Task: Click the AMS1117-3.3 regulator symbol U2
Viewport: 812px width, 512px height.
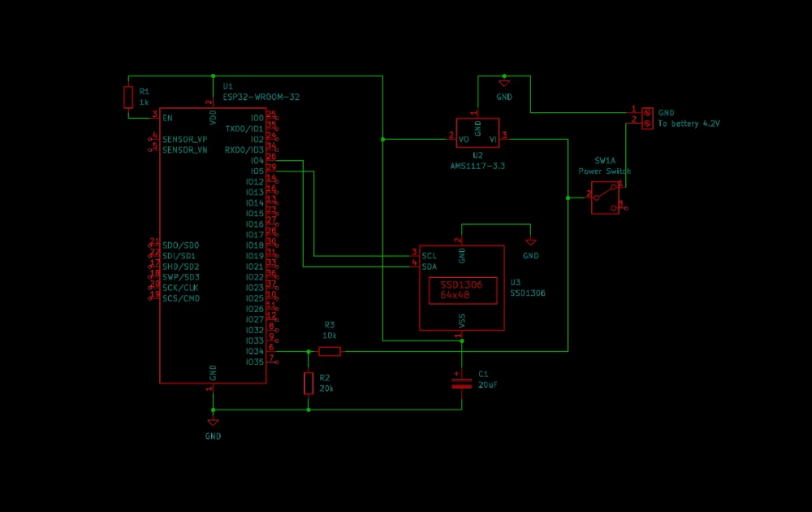Action: coord(477,134)
